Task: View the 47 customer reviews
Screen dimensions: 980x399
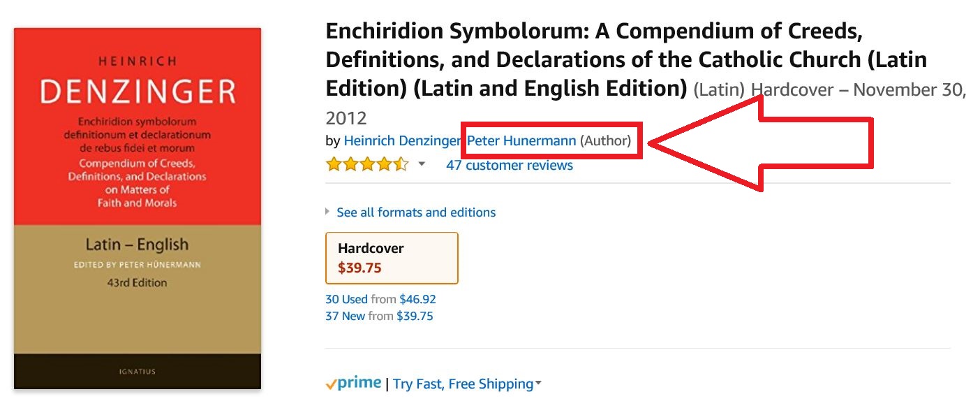Action: [510, 166]
